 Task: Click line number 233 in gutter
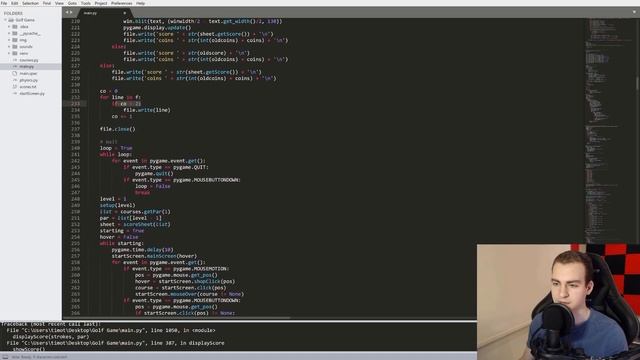click(x=76, y=104)
